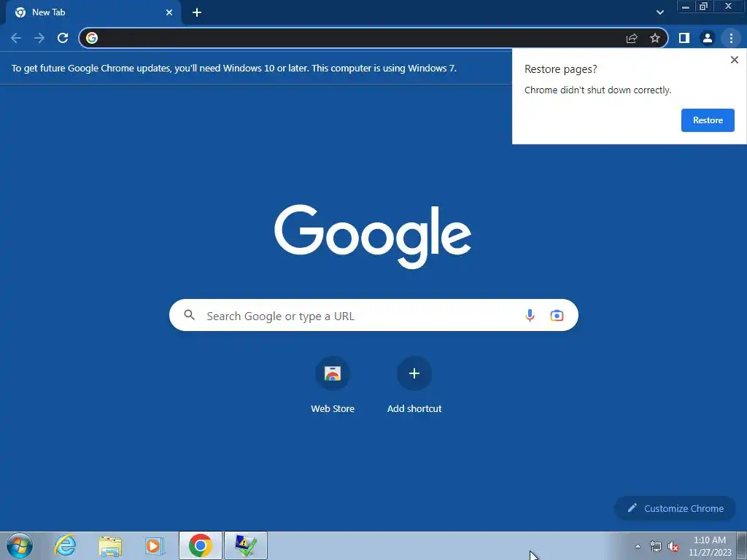Click the magnifier icon in search box
Screen dimensions: 747x560
pos(189,315)
